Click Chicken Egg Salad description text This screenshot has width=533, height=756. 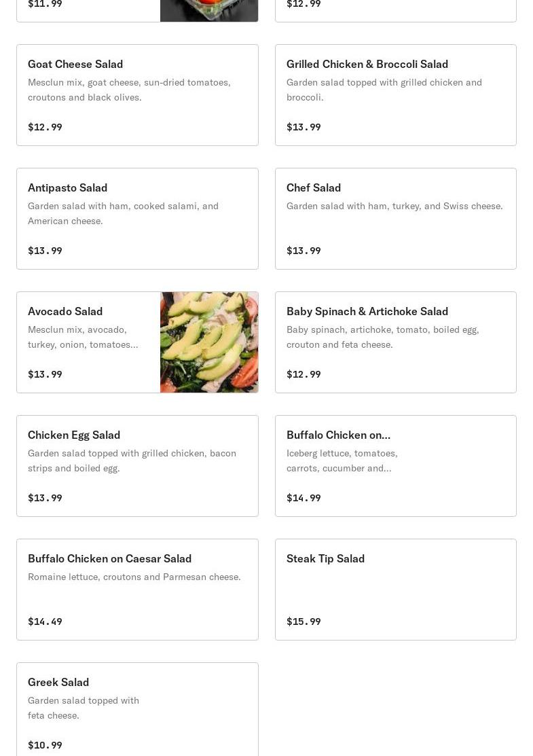[132, 461]
